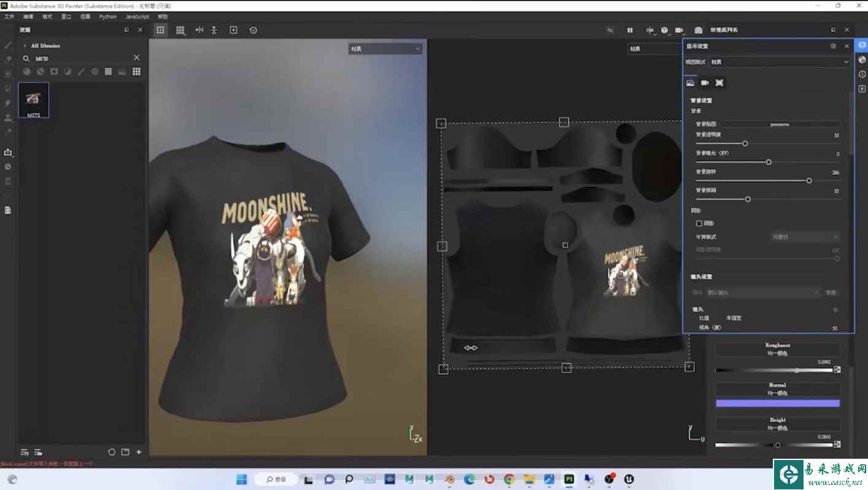This screenshot has height=490, width=868.
Task: Open the last menu bar item after JavaScript
Action: coord(163,17)
